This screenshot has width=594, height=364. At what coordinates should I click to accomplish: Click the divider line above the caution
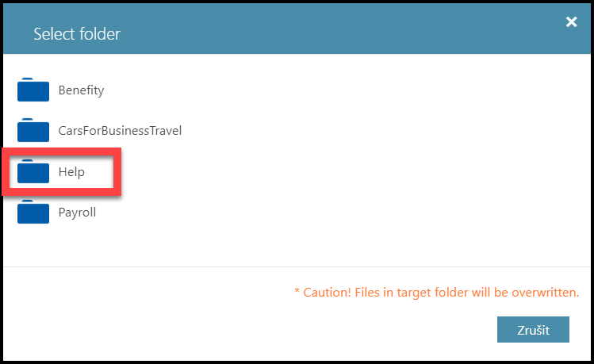click(297, 267)
